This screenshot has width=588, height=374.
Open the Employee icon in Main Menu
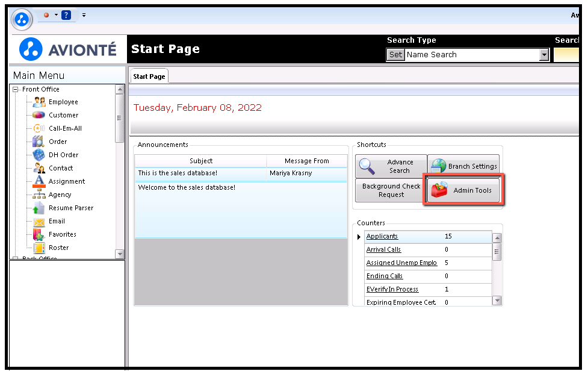39,102
